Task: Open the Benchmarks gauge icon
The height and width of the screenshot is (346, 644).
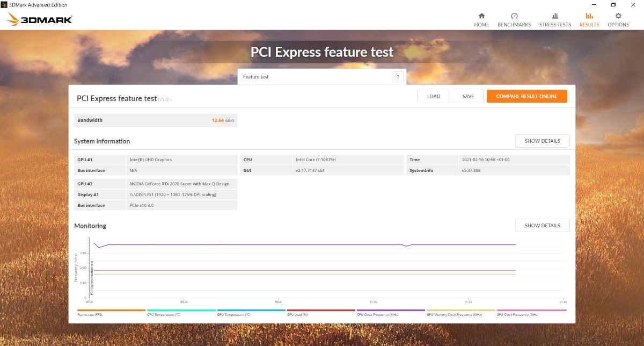Action: tap(514, 16)
